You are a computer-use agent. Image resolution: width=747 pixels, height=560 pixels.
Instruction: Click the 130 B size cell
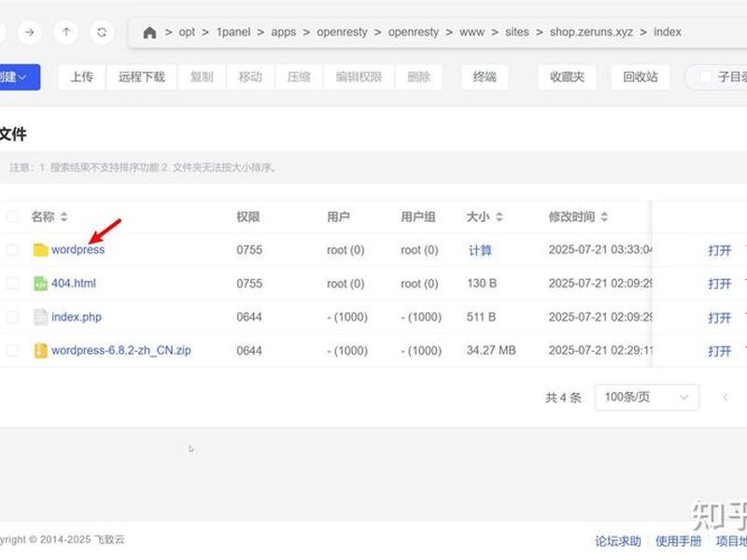(x=482, y=284)
